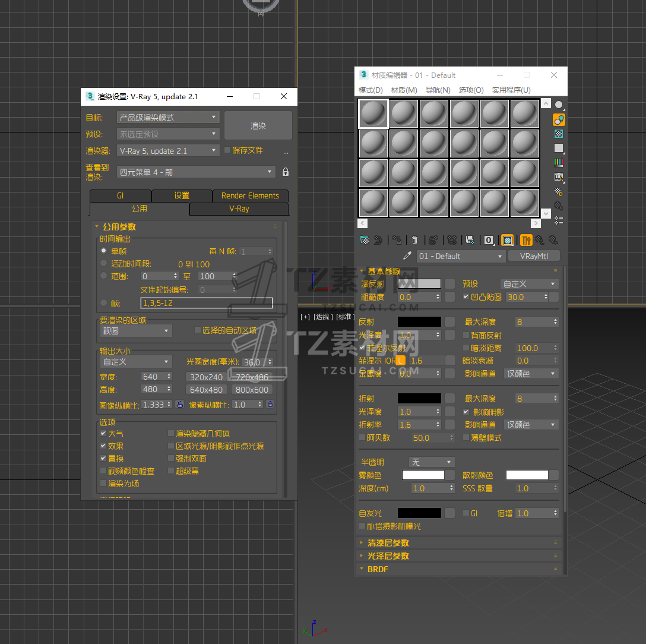Image resolution: width=646 pixels, height=644 pixels.
Task: Click the Get Material icon in Material Editor
Action: pyautogui.click(x=364, y=240)
